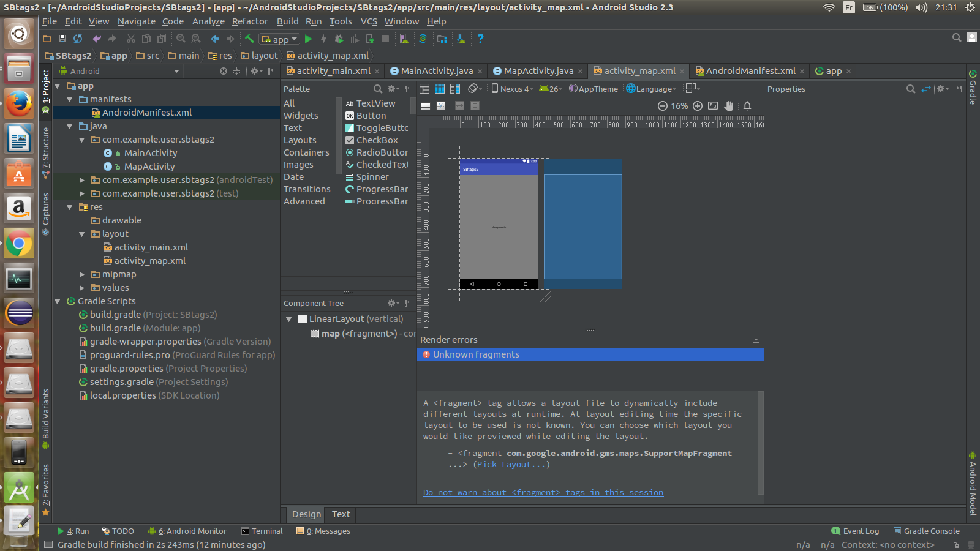980x551 pixels.
Task: Click Do not warn about fragment tags link
Action: 543,492
